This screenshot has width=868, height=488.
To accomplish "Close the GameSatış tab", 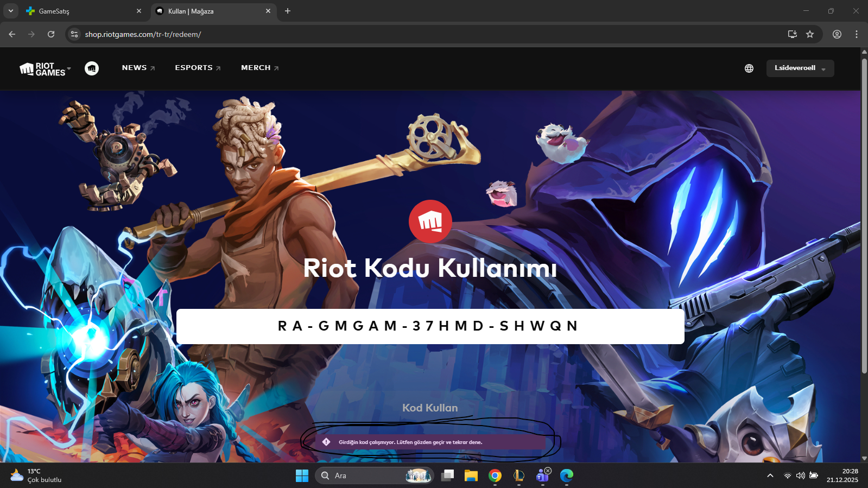I will tap(139, 11).
